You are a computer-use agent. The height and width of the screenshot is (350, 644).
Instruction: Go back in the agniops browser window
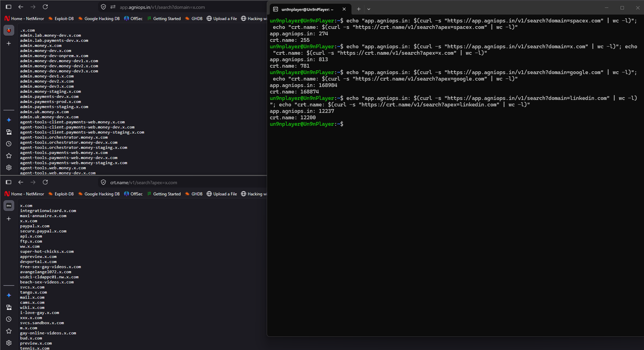[x=20, y=7]
